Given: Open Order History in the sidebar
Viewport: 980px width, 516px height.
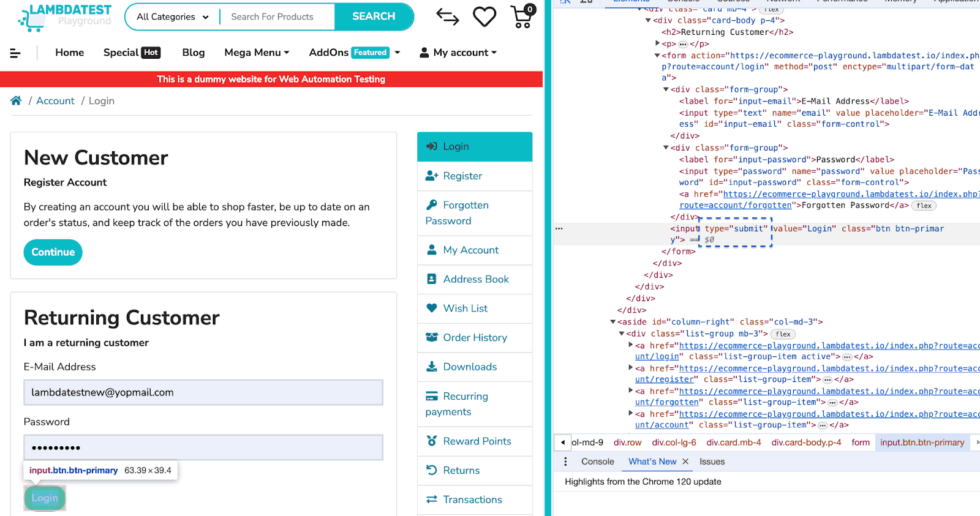Looking at the screenshot, I should [475, 338].
